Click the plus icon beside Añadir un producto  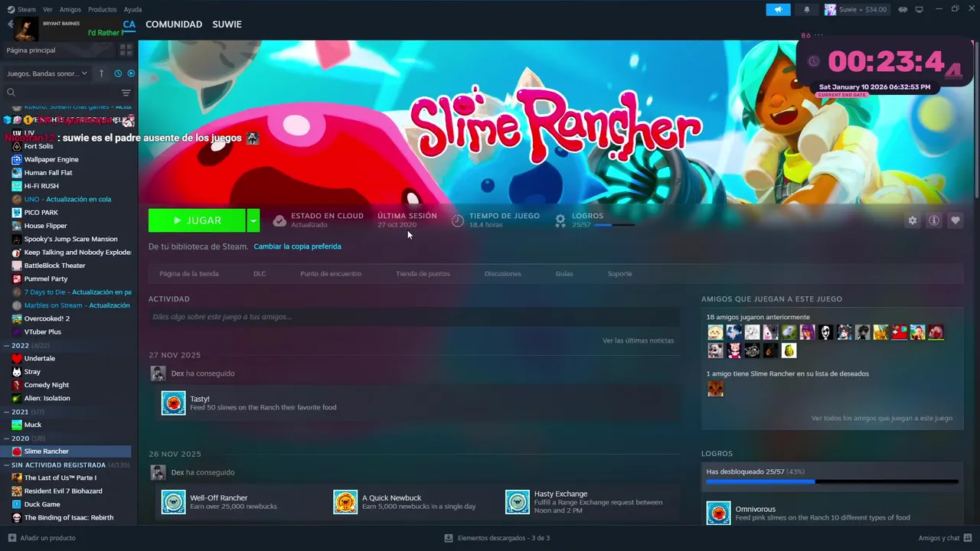tap(11, 538)
